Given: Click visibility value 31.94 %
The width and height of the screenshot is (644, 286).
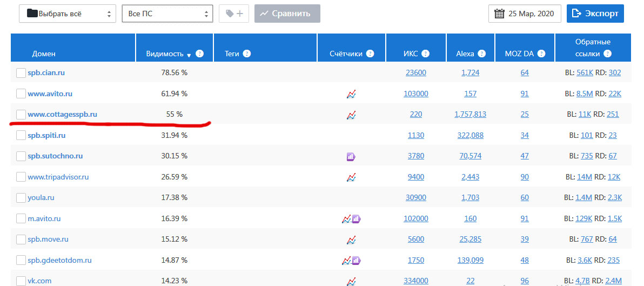Looking at the screenshot, I should [x=174, y=135].
